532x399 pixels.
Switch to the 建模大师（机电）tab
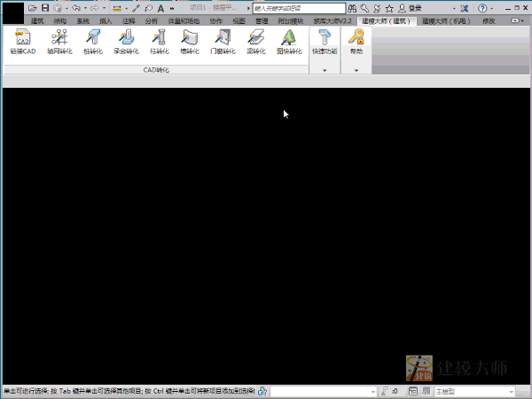(x=445, y=20)
